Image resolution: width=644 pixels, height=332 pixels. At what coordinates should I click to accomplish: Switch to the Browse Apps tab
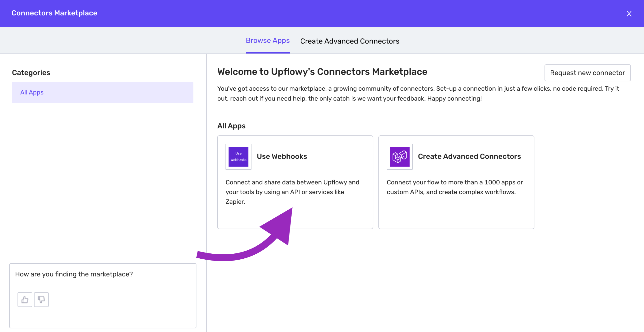[x=268, y=40]
